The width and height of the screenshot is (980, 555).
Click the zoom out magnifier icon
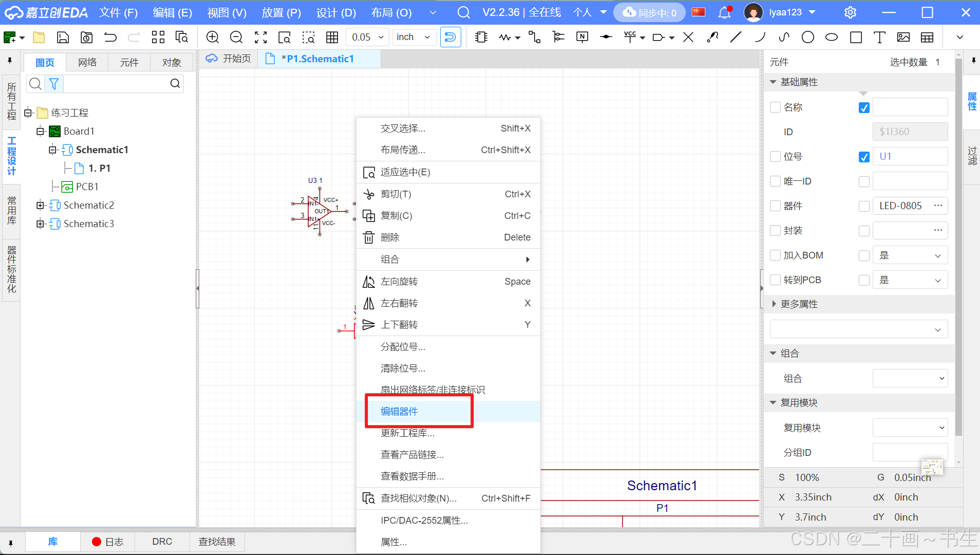tap(236, 37)
